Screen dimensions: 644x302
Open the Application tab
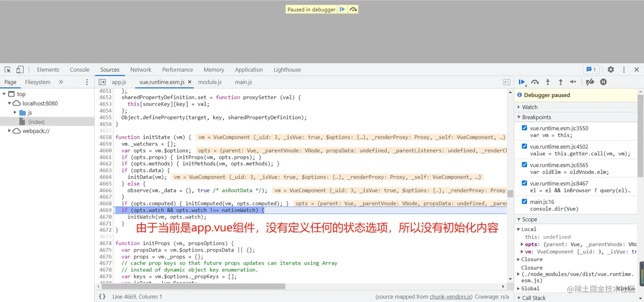pos(249,70)
